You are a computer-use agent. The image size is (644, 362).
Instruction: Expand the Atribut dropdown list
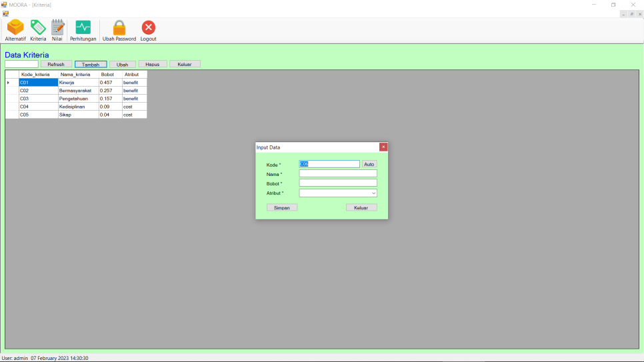point(373,193)
